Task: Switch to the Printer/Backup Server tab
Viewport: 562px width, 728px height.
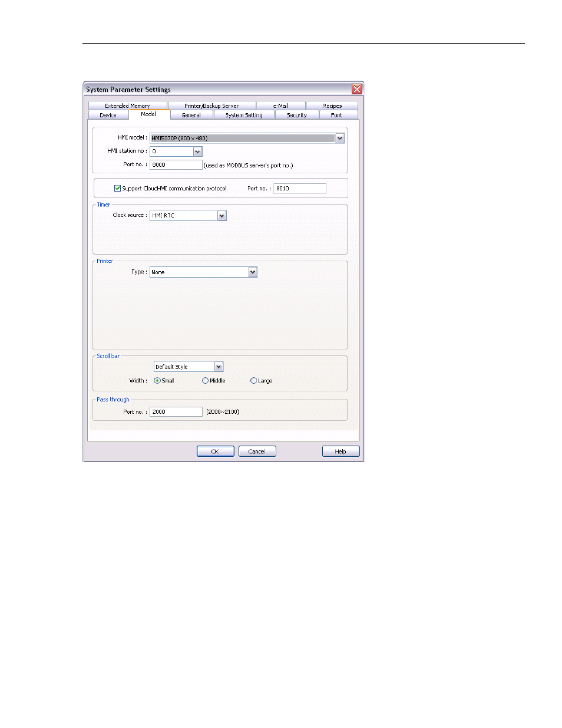Action: tap(211, 106)
